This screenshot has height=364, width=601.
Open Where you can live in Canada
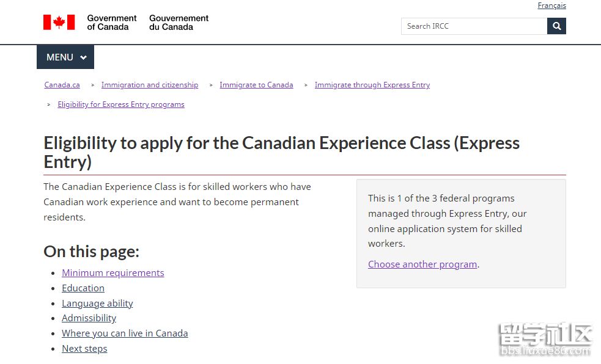pyautogui.click(x=125, y=333)
